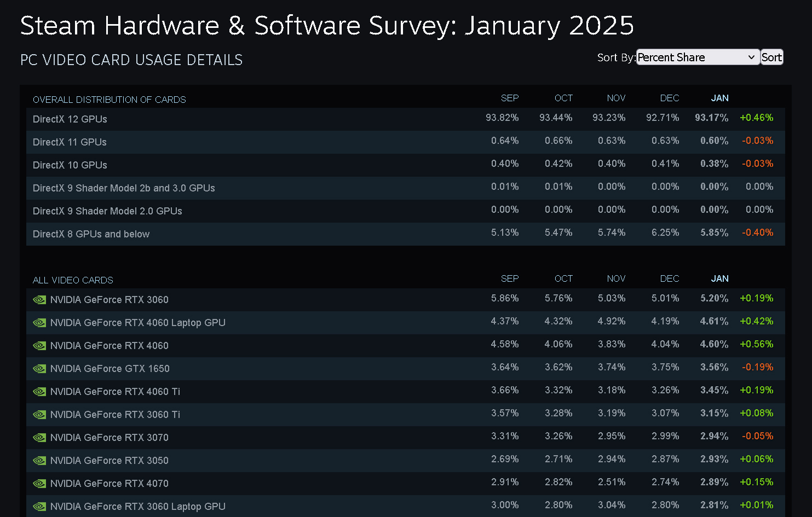
Task: Click NVIDIA logo beside RTX 4060 Laptop GPU
Action: (x=39, y=323)
